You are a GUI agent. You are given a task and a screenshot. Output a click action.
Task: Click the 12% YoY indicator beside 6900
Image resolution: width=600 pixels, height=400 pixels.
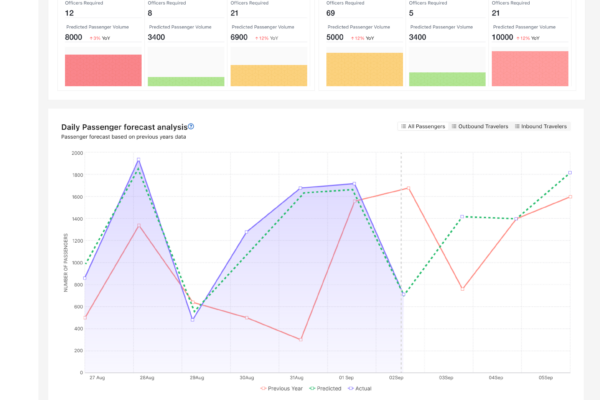click(267, 38)
